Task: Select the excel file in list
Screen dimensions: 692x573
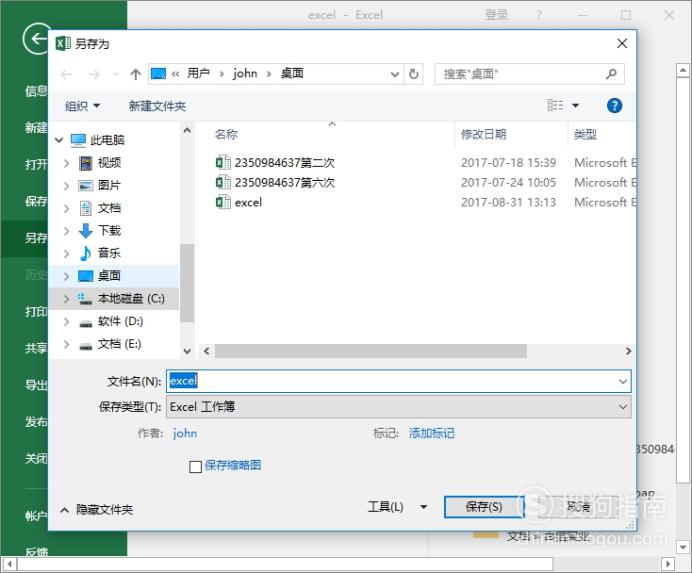Action: [248, 202]
